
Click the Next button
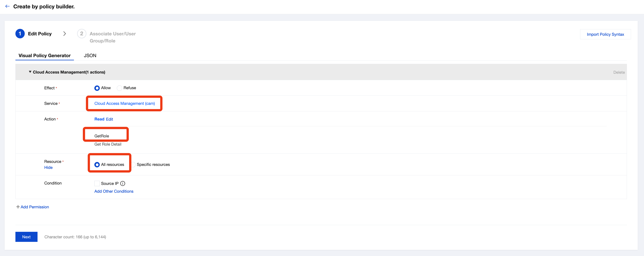pos(26,237)
